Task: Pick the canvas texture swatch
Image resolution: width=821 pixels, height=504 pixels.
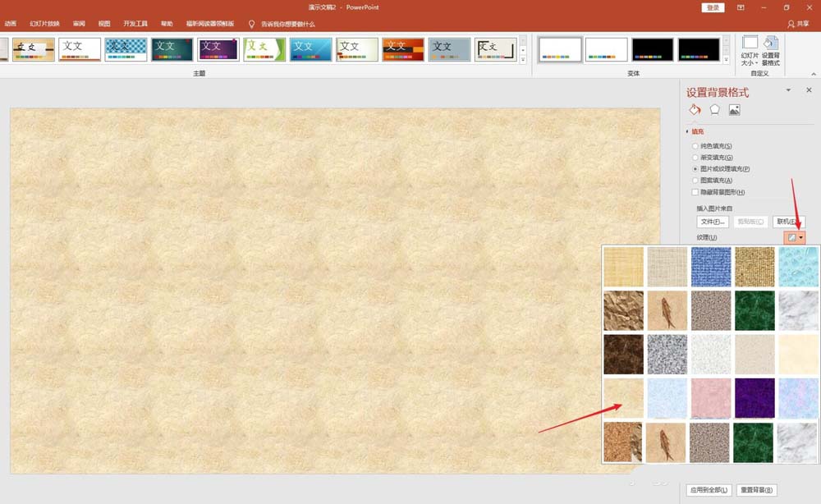Action: pos(667,267)
